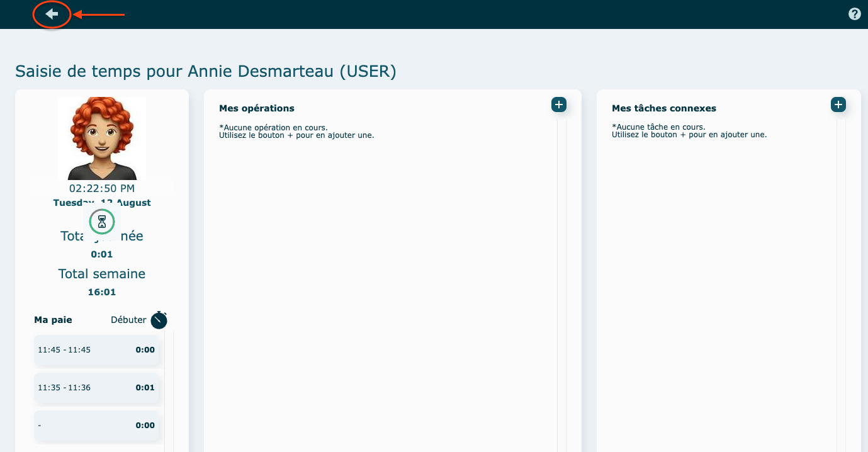The width and height of the screenshot is (868, 452).
Task: Click the Mes tâches connexes heading
Action: 663,108
